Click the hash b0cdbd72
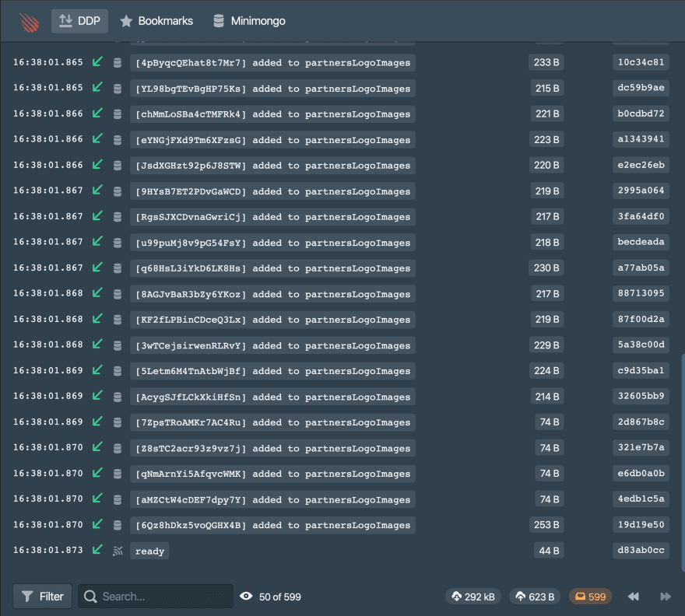Viewport: 685px width, 616px height. (x=641, y=114)
